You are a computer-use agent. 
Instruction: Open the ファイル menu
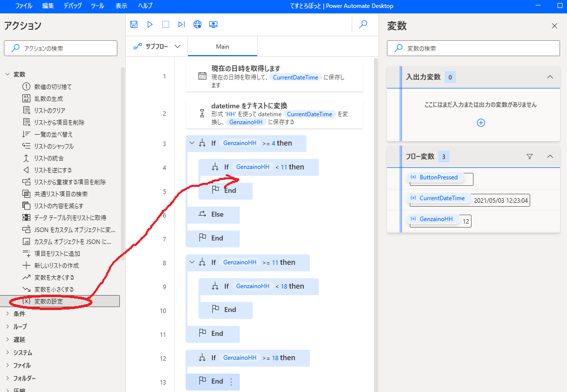25,6
